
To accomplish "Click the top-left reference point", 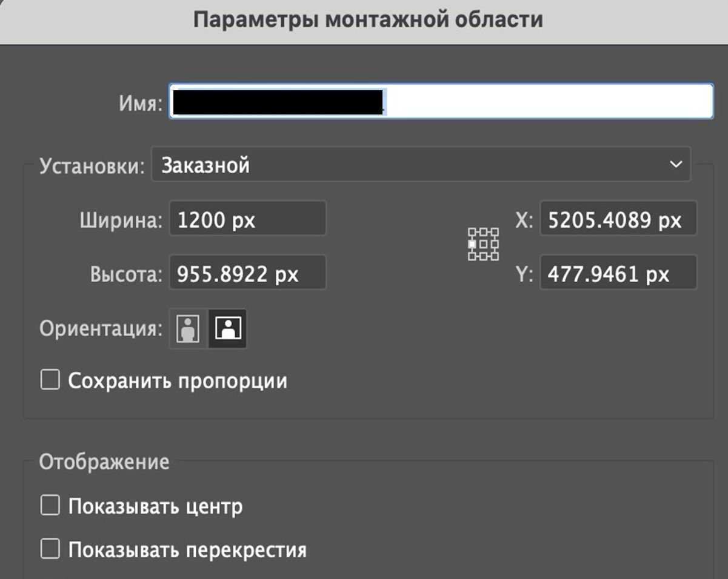I will coord(472,231).
